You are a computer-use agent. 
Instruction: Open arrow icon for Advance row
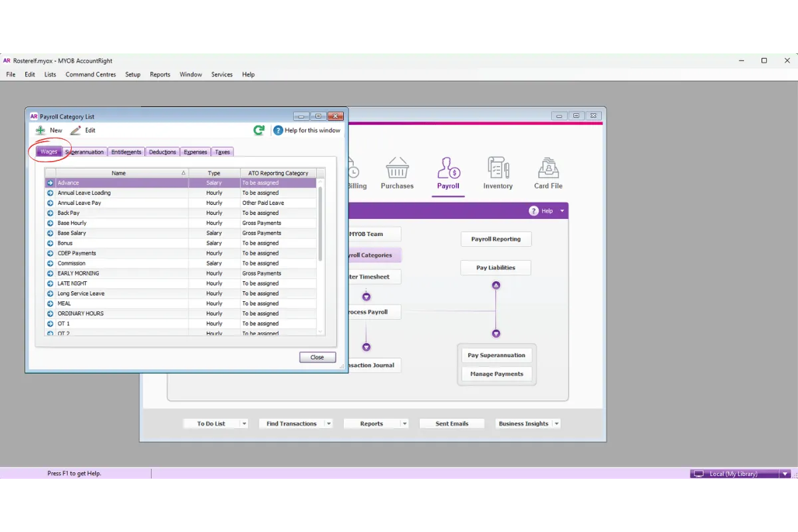pyautogui.click(x=50, y=183)
